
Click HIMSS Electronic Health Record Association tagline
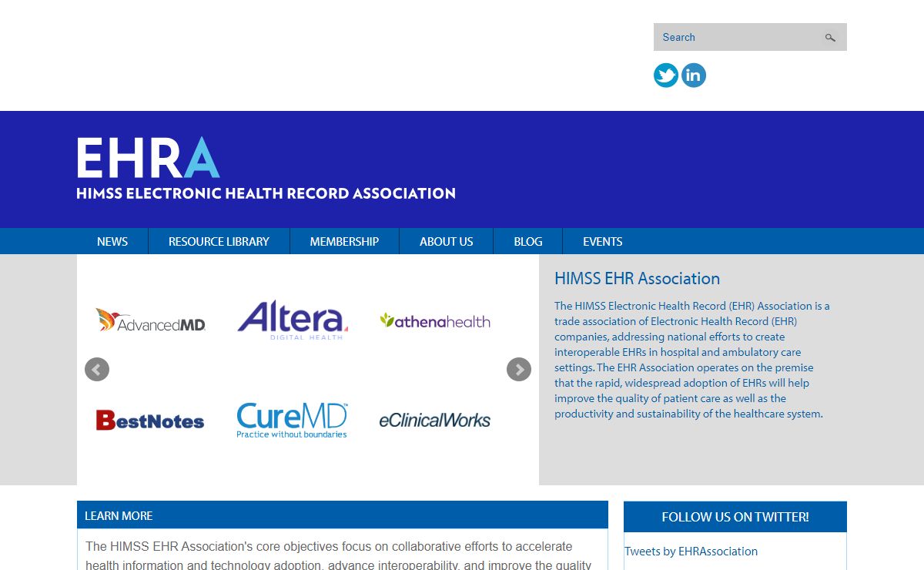click(x=266, y=193)
